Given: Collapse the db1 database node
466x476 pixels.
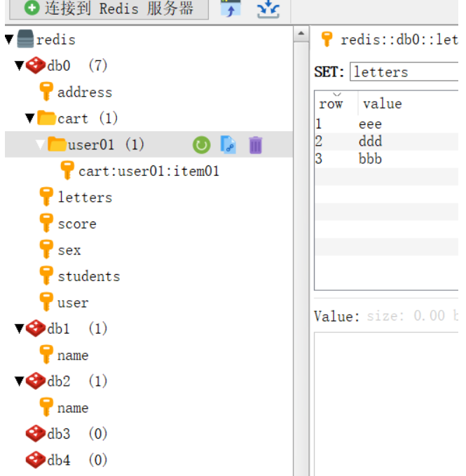Looking at the screenshot, I should coord(20,329).
